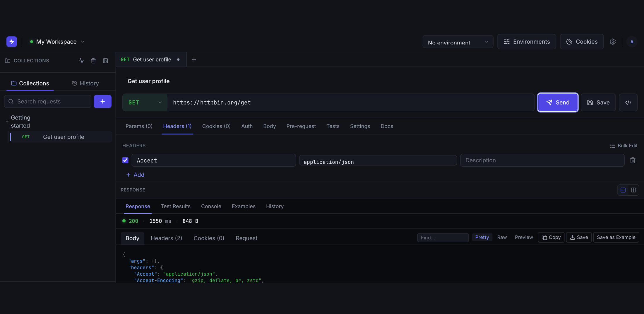The width and height of the screenshot is (644, 314).
Task: Click Save as Example
Action: (x=616, y=237)
